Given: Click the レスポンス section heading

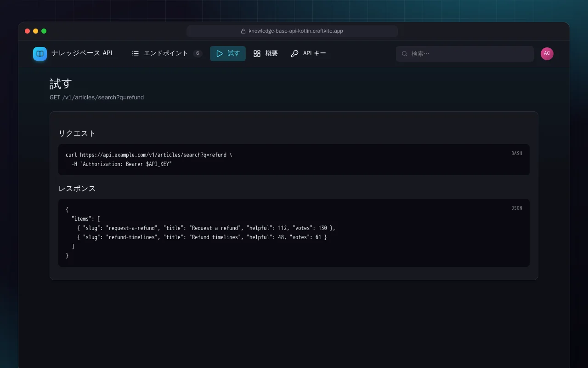Looking at the screenshot, I should pyautogui.click(x=77, y=189).
